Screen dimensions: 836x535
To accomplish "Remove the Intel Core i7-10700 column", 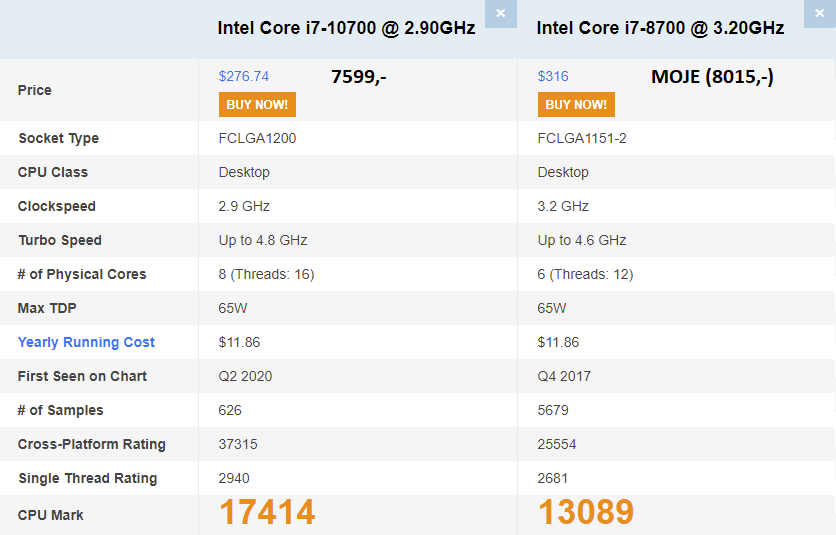I will click(x=500, y=14).
